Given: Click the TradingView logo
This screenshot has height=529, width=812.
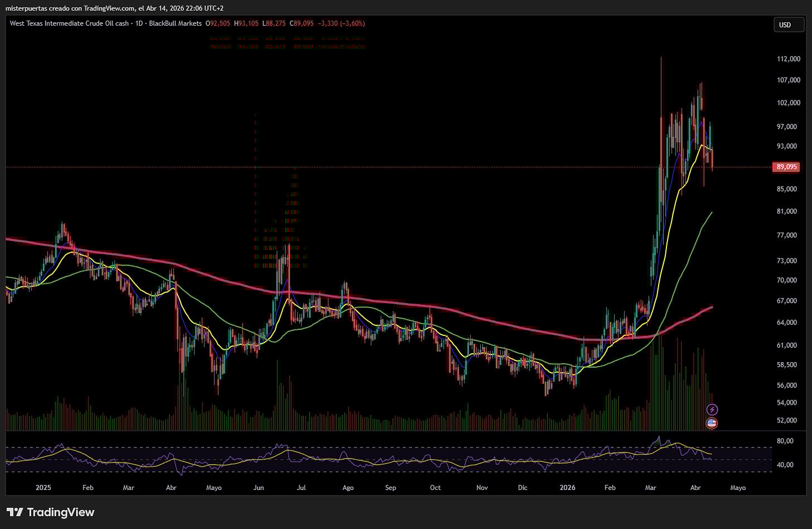Looking at the screenshot, I should [x=50, y=512].
